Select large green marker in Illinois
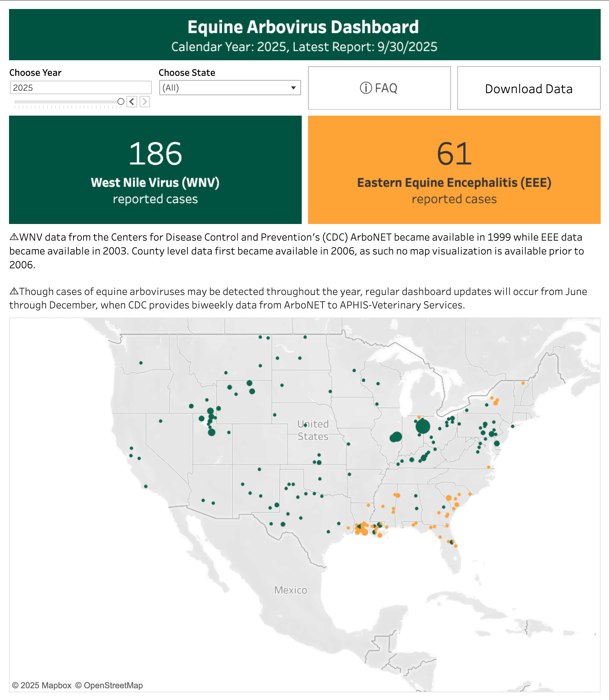Viewport: 609px width, 700px height. [x=396, y=437]
